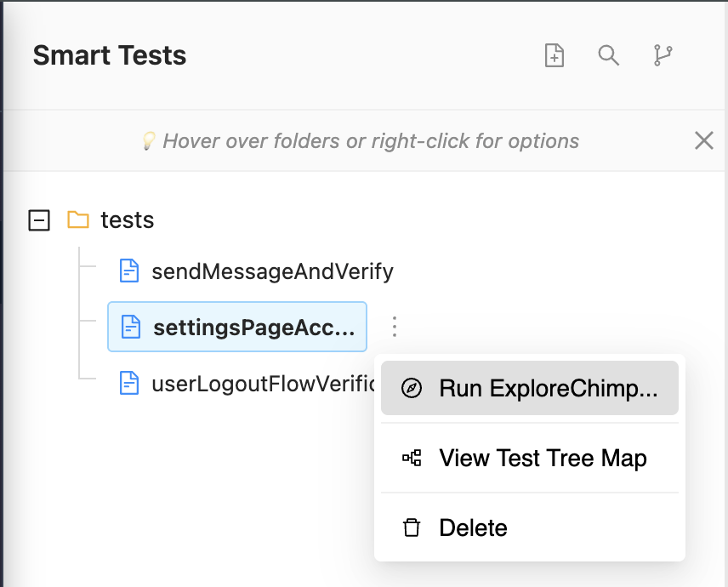Screen dimensions: 728x587
Task: Click the new test file icon
Action: (x=555, y=56)
